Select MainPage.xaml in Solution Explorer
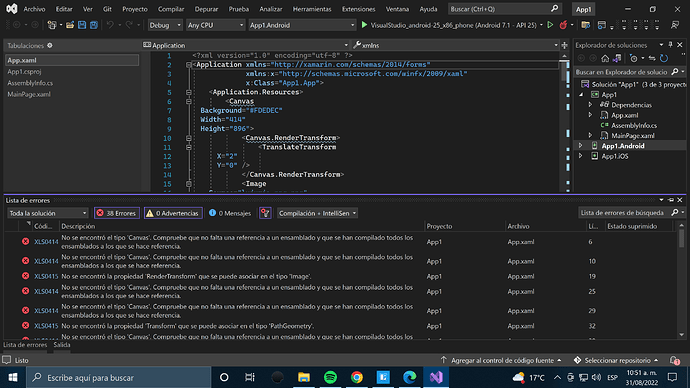This screenshot has height=388, width=690. coord(632,135)
